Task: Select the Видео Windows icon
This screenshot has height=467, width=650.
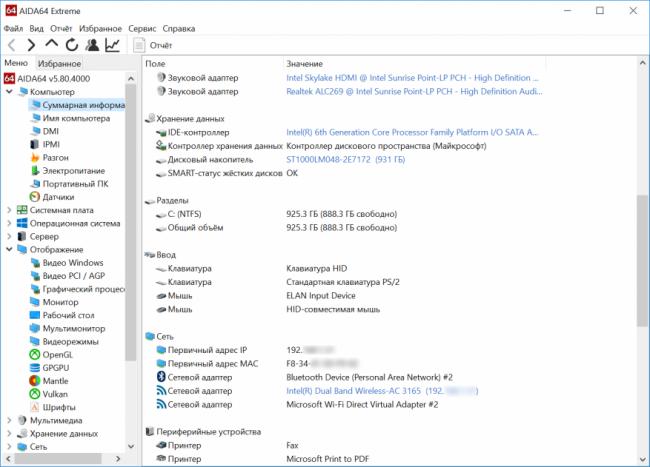Action: pos(36,263)
